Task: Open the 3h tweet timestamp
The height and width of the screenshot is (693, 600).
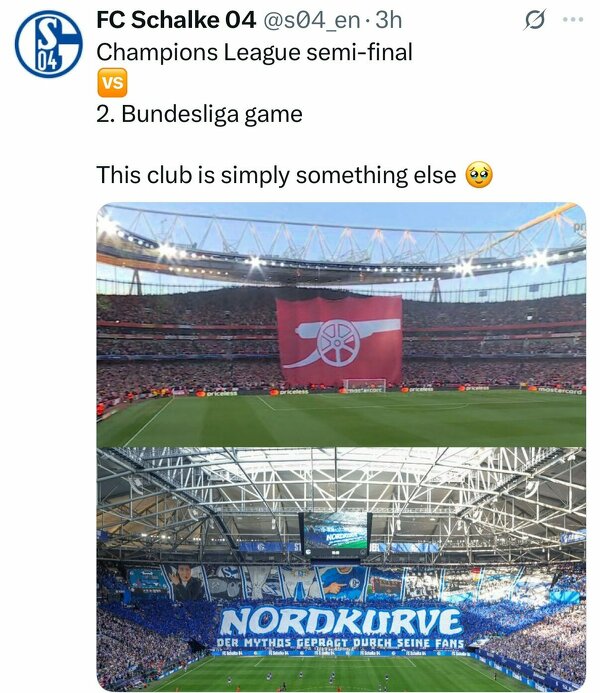Action: (388, 20)
